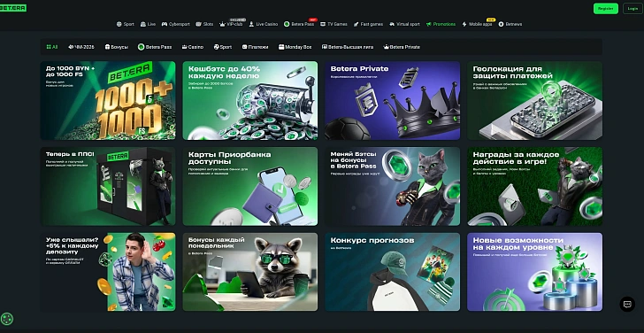The image size is (644, 333).
Task: Open Betera Pass in the top navigation
Action: pos(299,24)
